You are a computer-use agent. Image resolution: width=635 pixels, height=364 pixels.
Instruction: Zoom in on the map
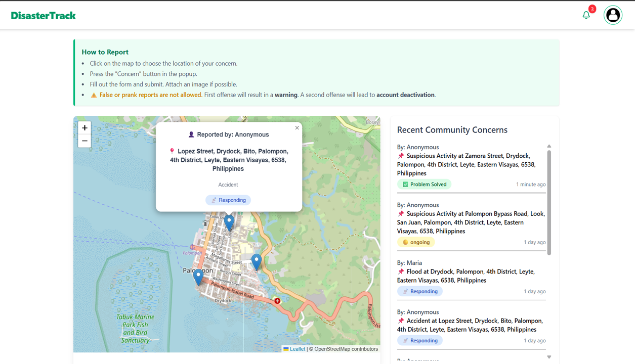(x=84, y=128)
